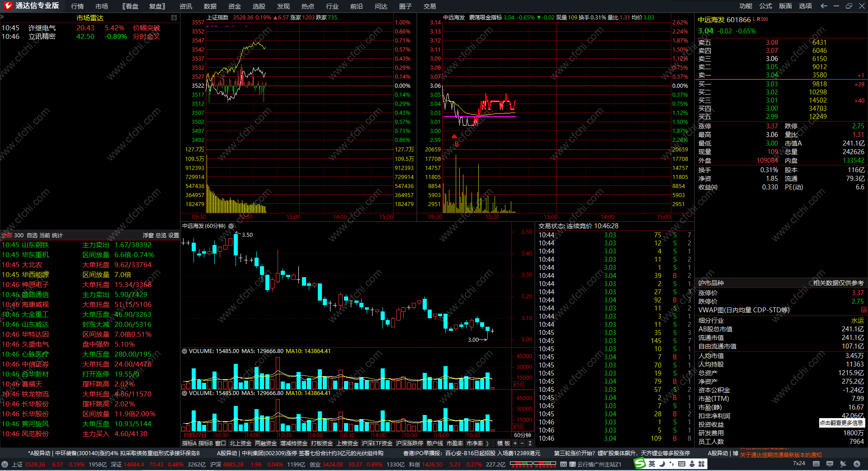This screenshot has height=471, width=868.
Task: Click the red B signal marker on intraday chart
Action: pos(457,144)
